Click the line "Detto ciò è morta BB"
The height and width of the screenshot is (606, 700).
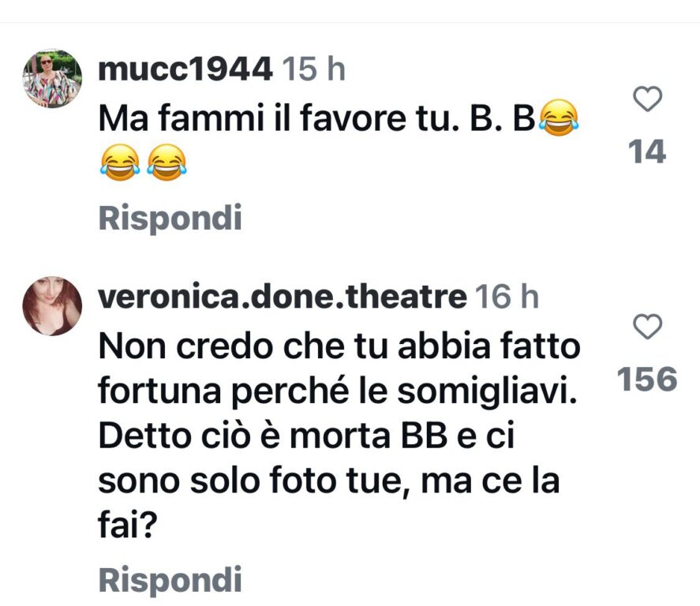point(308,436)
